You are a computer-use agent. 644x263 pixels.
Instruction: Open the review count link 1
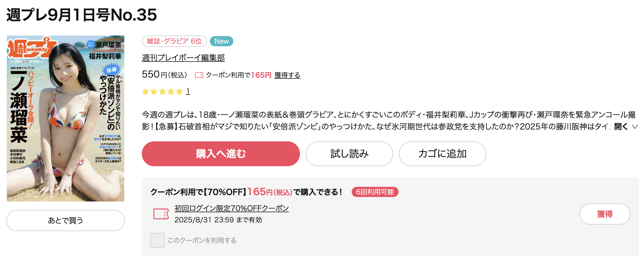pos(188,91)
